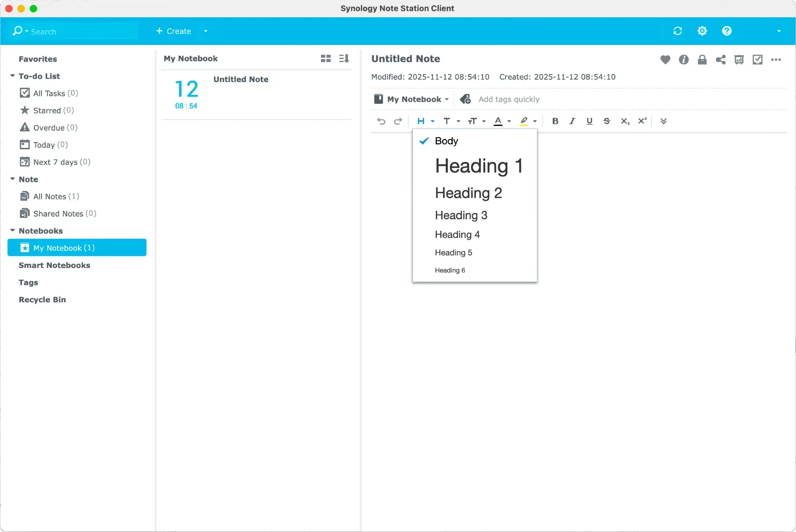Screen dimensions: 796x532
Task: Mark note as favorite with heart icon
Action: coord(665,60)
